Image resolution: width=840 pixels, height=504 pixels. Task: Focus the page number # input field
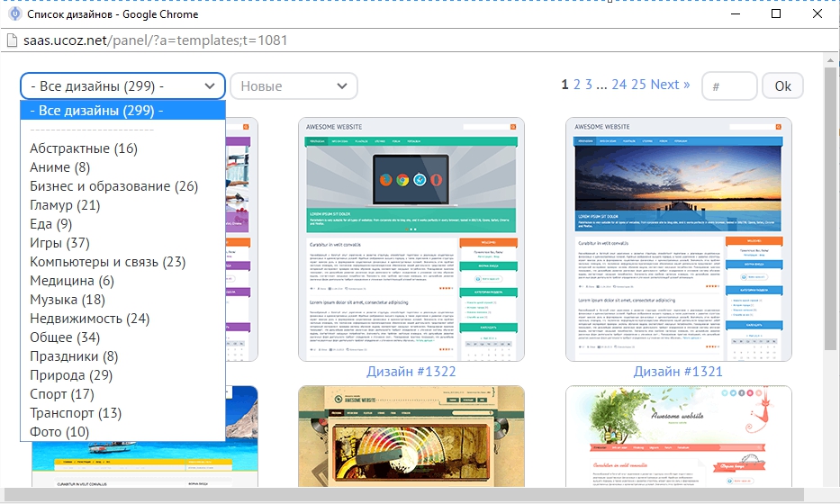coord(729,85)
